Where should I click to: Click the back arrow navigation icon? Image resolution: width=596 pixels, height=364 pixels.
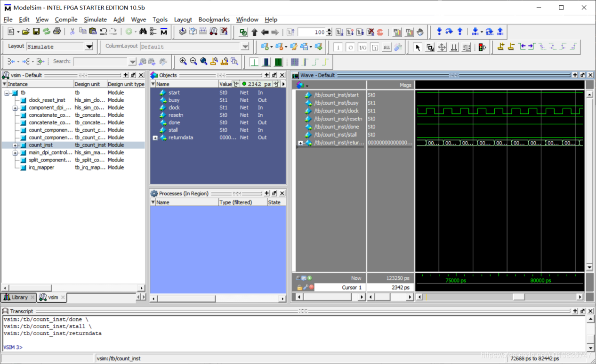[x=265, y=32]
